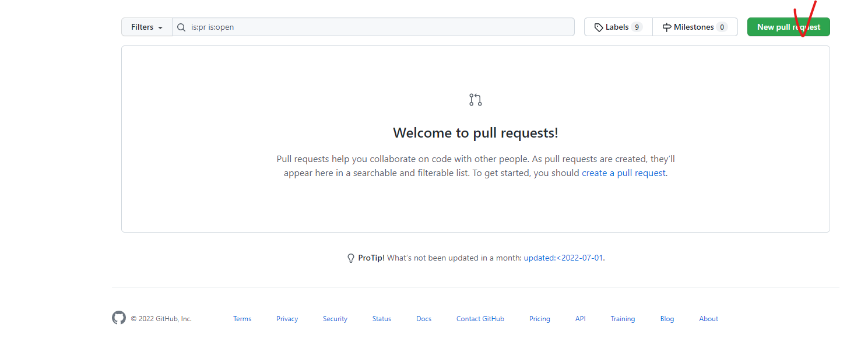Click the New pull request button

789,27
